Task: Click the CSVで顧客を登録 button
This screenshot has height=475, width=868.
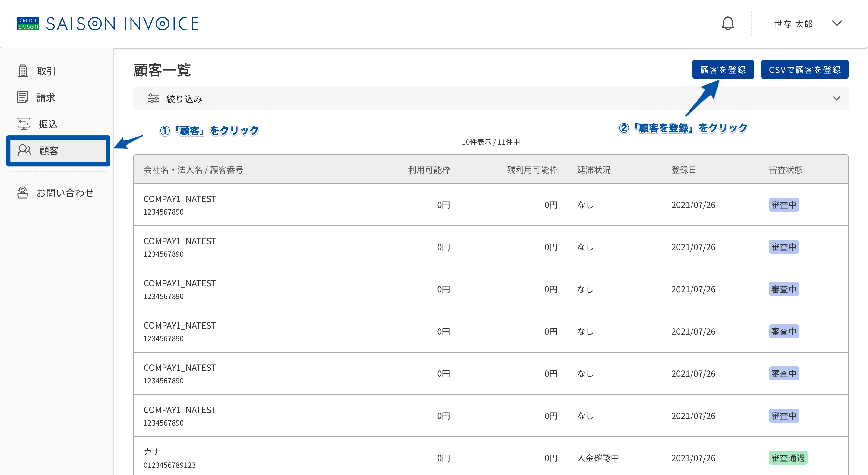Action: pyautogui.click(x=804, y=69)
